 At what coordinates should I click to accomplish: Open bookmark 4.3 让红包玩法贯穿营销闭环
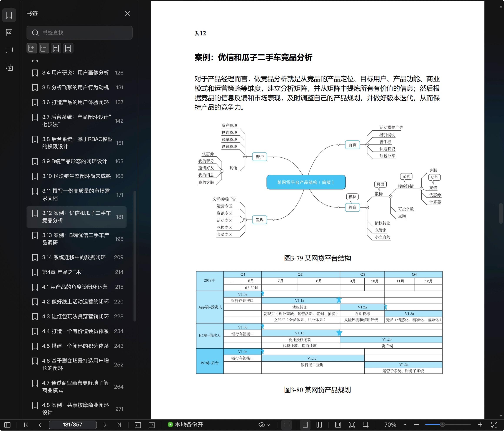pos(76,317)
